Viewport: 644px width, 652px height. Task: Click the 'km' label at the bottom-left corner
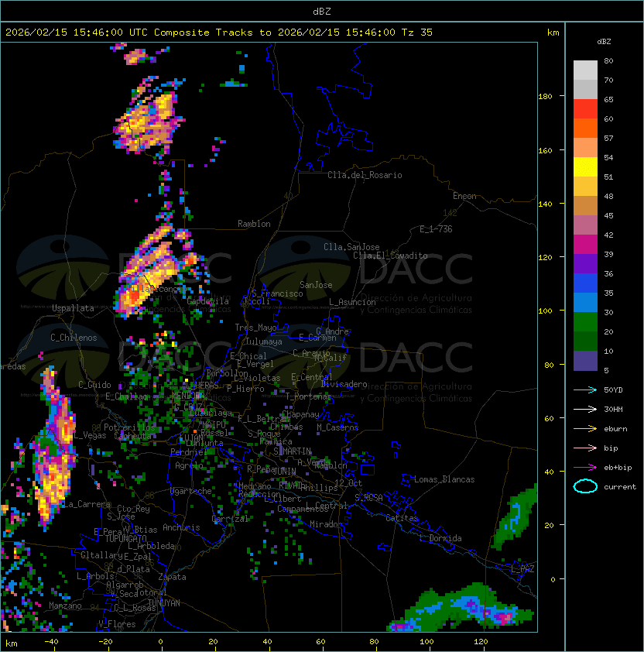[12, 643]
